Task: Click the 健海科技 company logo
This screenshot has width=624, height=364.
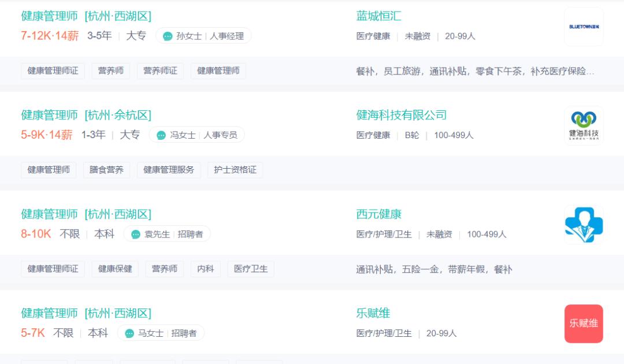Action: [x=584, y=125]
